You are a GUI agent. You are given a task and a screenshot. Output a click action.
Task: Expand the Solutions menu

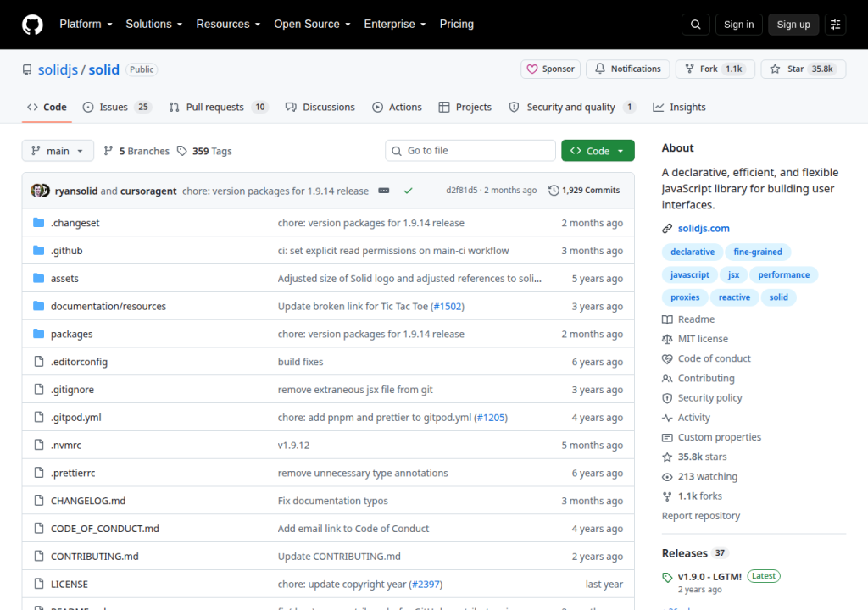[154, 25]
